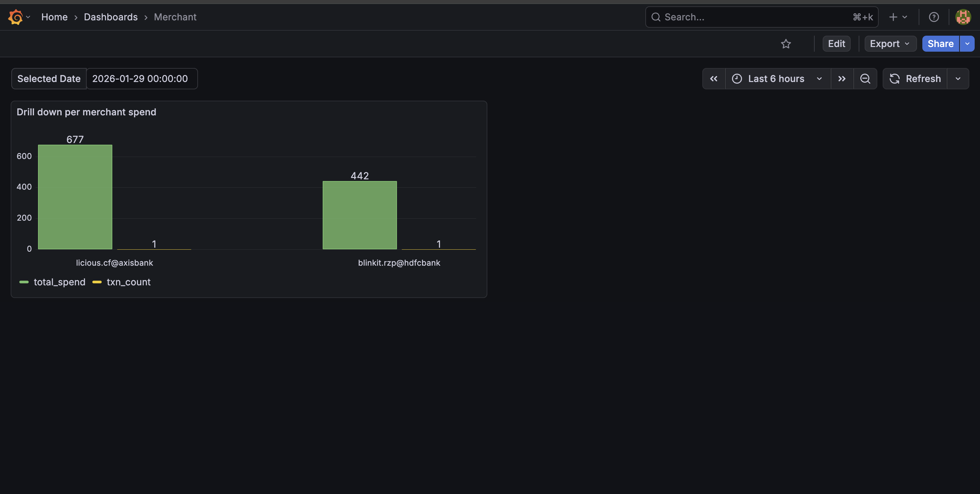Open the Export dropdown menu
The image size is (980, 494).
pos(890,44)
